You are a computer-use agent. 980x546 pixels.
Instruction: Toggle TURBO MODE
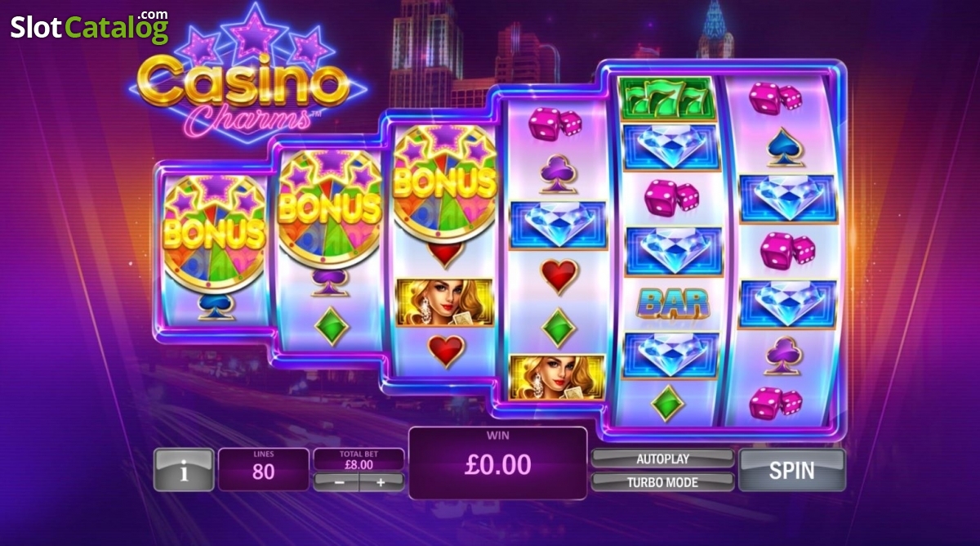tap(662, 481)
